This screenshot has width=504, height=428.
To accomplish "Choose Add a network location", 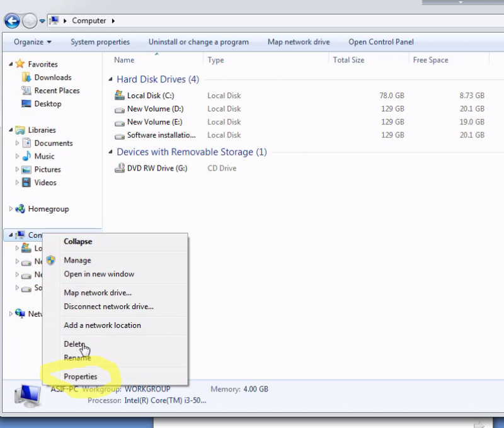I will point(102,325).
